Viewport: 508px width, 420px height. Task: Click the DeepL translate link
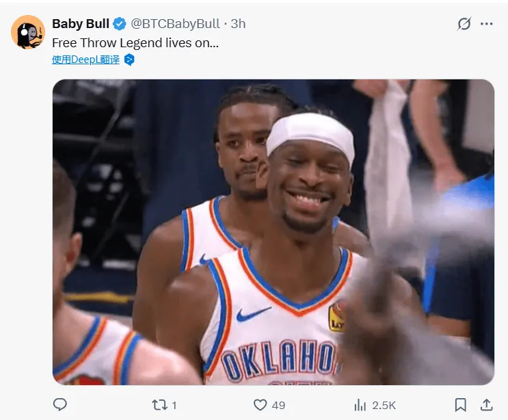click(85, 60)
